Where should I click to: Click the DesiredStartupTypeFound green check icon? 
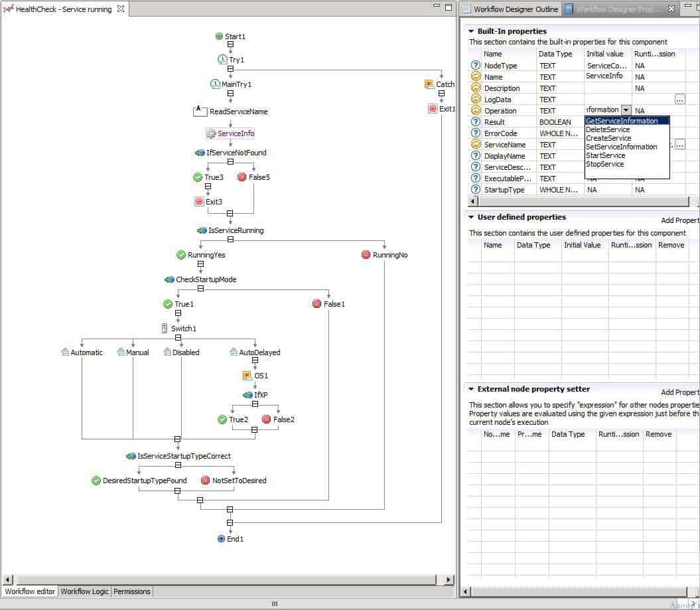coord(96,481)
